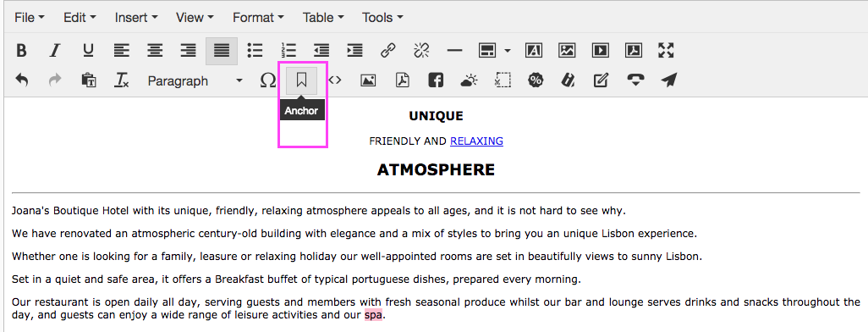Expand the template layout dropdown arrow
The width and height of the screenshot is (868, 332).
(507, 51)
